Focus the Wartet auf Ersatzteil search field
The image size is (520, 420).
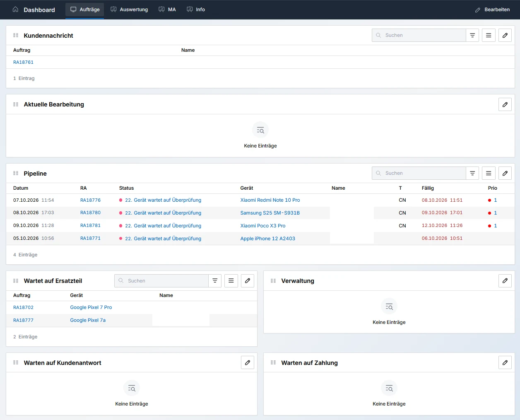[x=161, y=280]
